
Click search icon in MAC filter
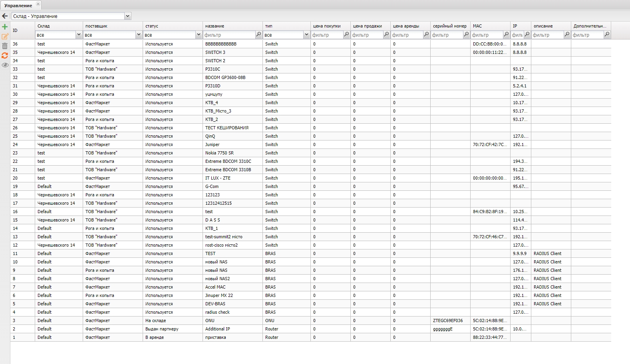point(506,35)
